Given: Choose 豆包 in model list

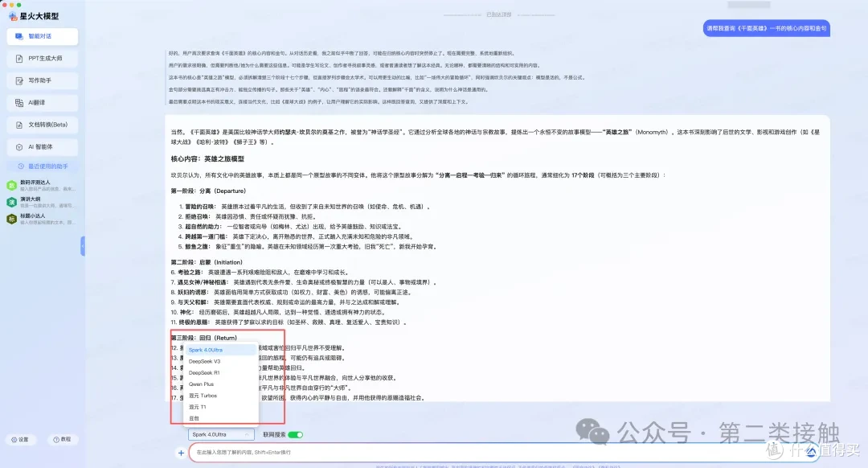Looking at the screenshot, I should [x=221, y=419].
